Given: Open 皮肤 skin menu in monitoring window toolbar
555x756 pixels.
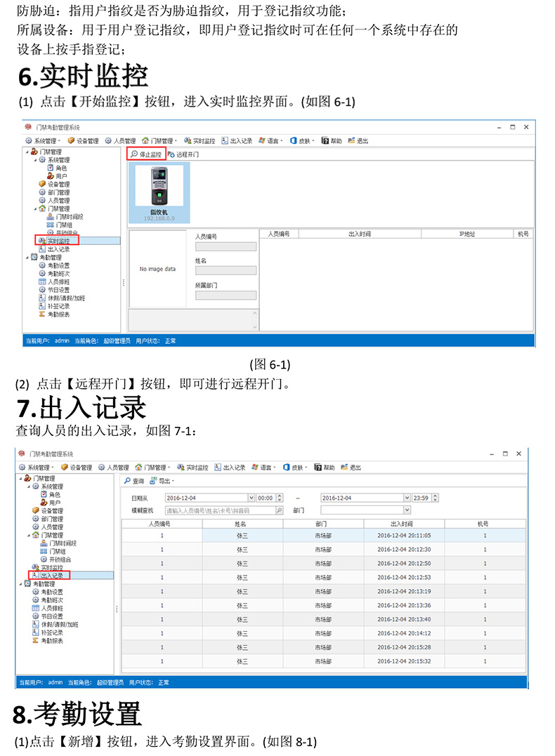Looking at the screenshot, I should (x=301, y=140).
